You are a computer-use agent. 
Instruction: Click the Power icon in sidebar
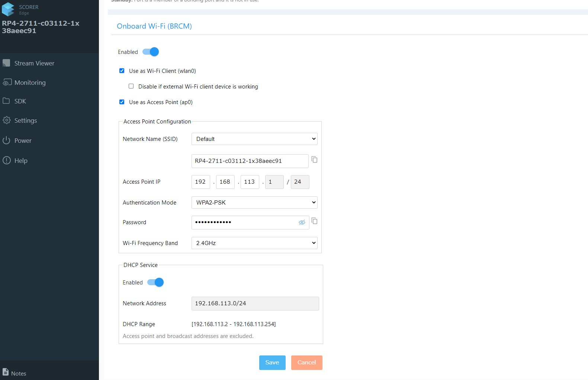click(x=6, y=141)
